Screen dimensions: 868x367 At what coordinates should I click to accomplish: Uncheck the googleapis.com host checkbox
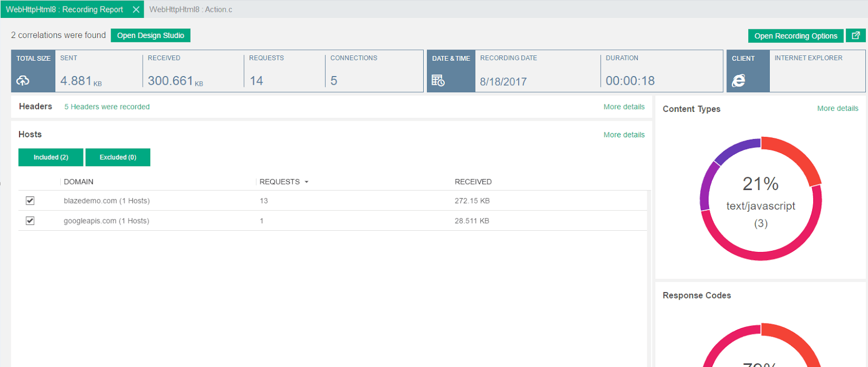click(30, 220)
